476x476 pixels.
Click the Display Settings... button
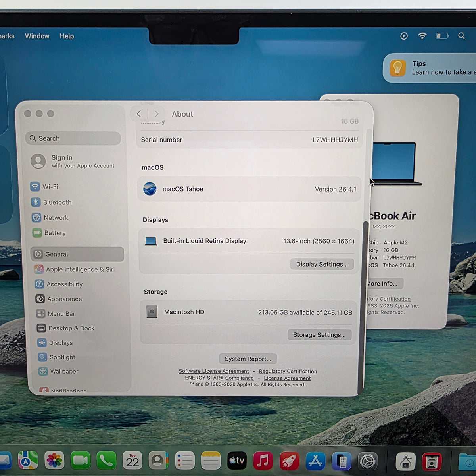(x=322, y=264)
